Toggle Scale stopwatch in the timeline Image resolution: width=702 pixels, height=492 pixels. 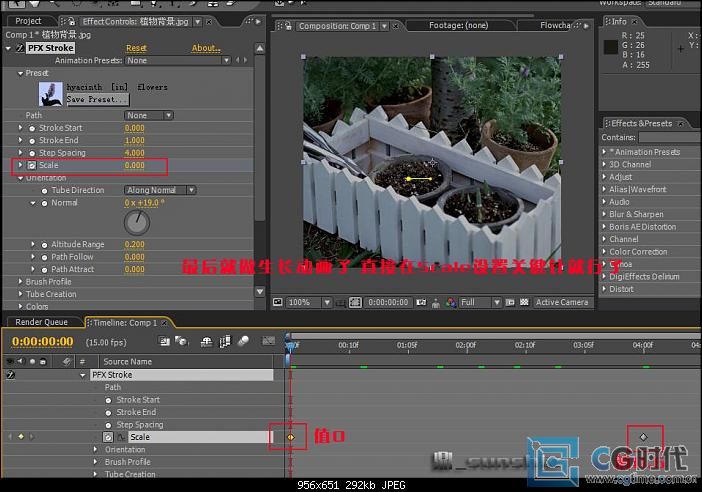coord(108,437)
